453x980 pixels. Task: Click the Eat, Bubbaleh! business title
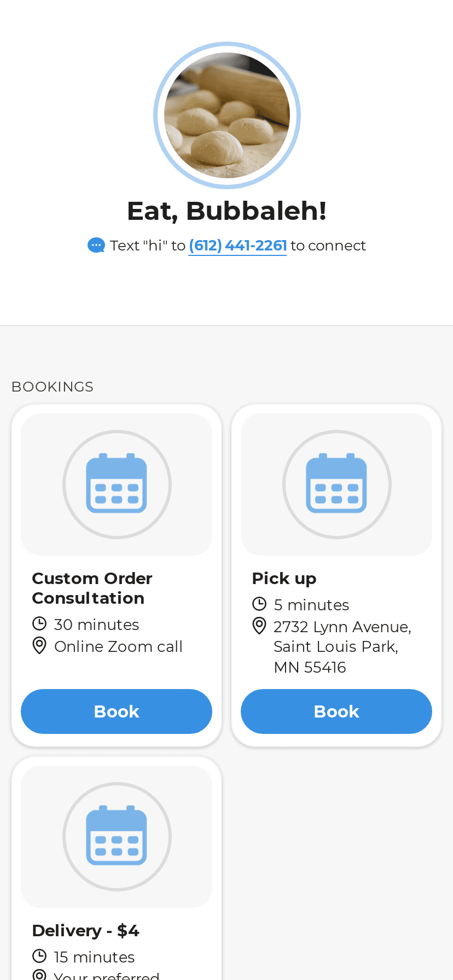[x=226, y=211]
